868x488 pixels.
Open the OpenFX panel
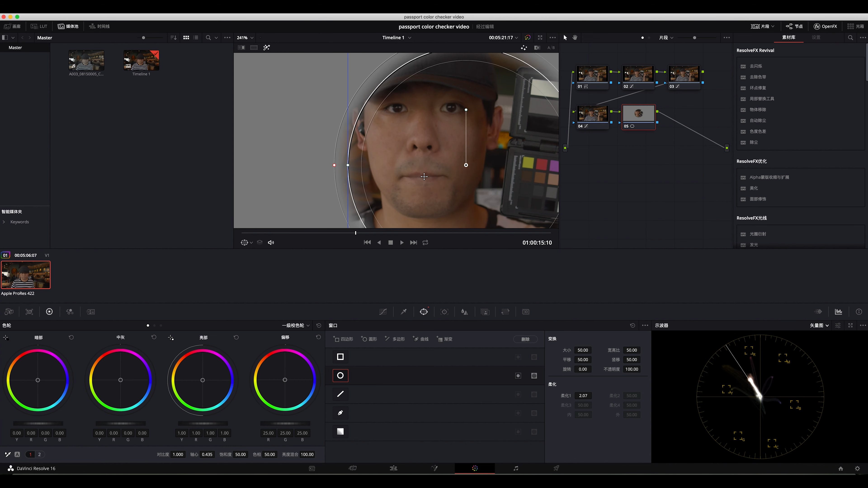825,26
